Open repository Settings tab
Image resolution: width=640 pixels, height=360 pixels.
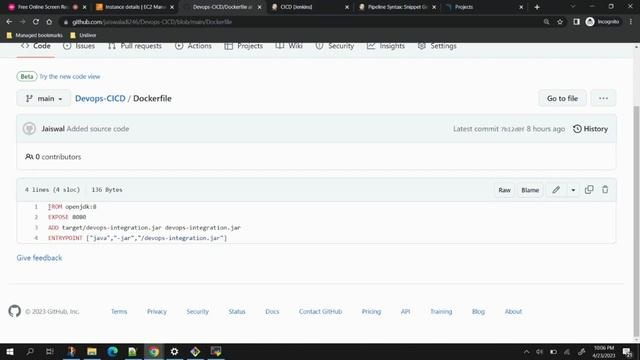pyautogui.click(x=437, y=46)
